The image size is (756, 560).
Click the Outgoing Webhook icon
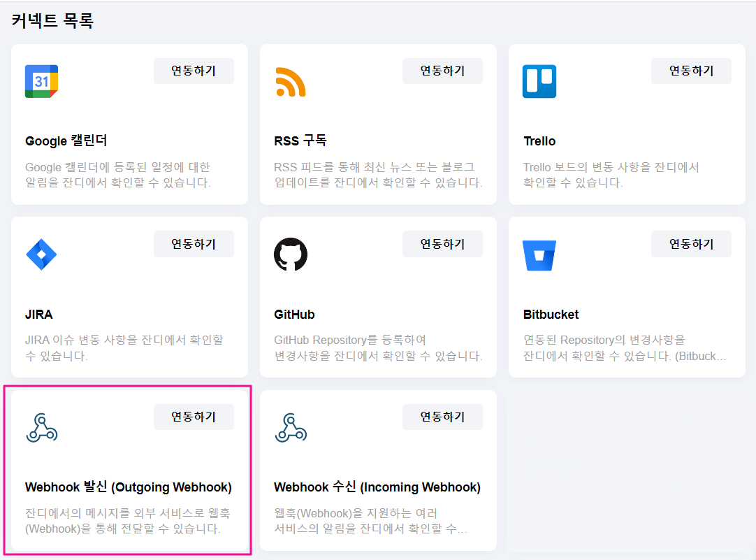pyautogui.click(x=41, y=427)
